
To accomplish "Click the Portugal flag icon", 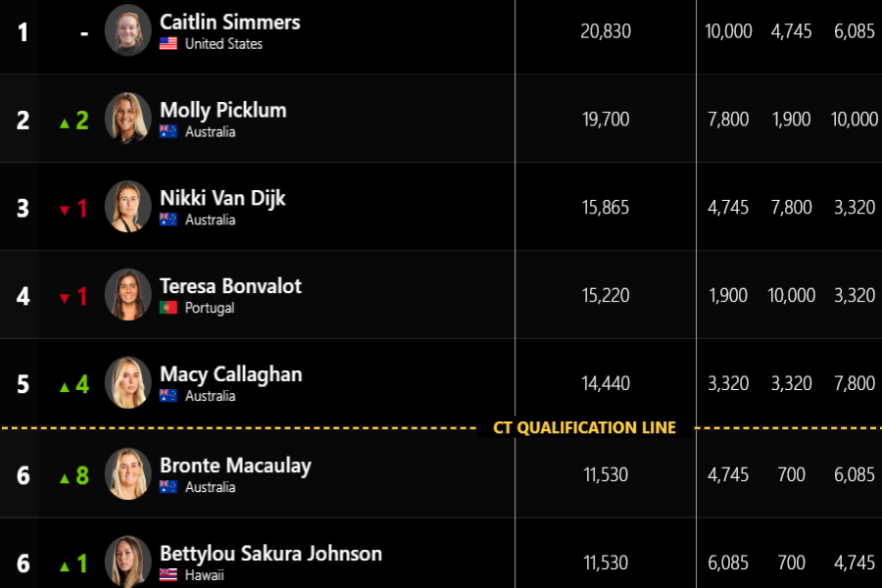I will [169, 307].
